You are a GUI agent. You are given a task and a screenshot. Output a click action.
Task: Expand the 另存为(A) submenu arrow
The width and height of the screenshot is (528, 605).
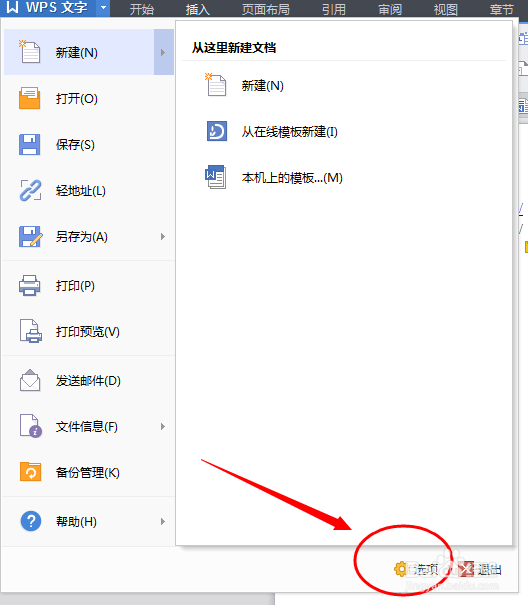pyautogui.click(x=163, y=237)
